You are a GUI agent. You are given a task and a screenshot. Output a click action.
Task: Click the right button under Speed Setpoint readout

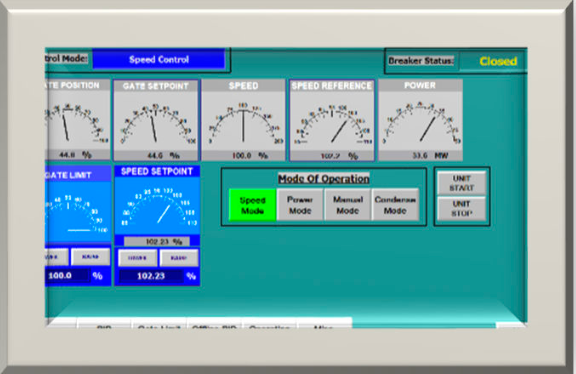point(179,258)
